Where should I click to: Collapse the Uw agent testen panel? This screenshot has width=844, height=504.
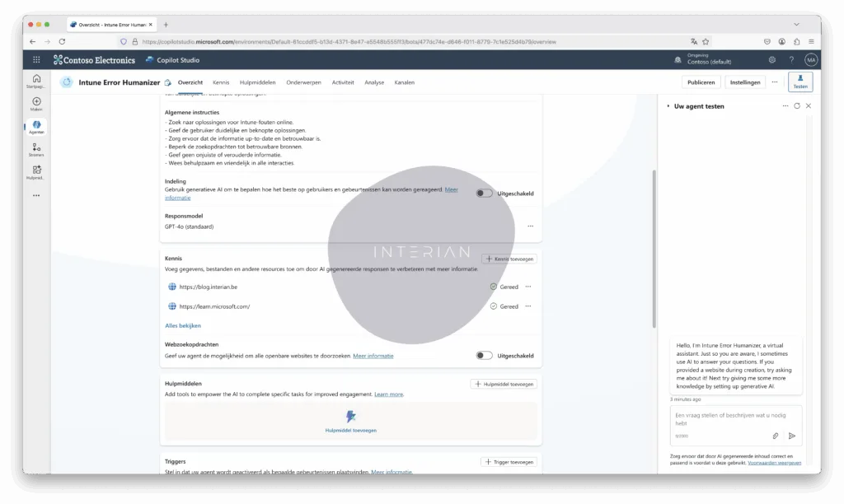668,106
